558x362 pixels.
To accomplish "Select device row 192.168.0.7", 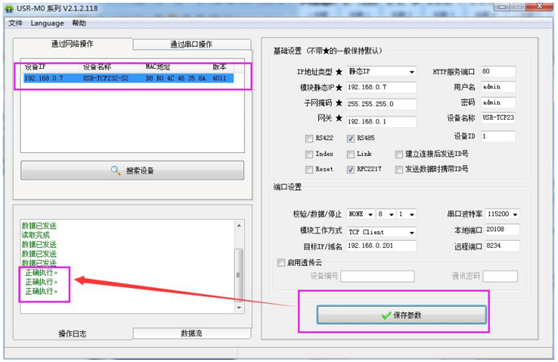I will click(x=128, y=78).
